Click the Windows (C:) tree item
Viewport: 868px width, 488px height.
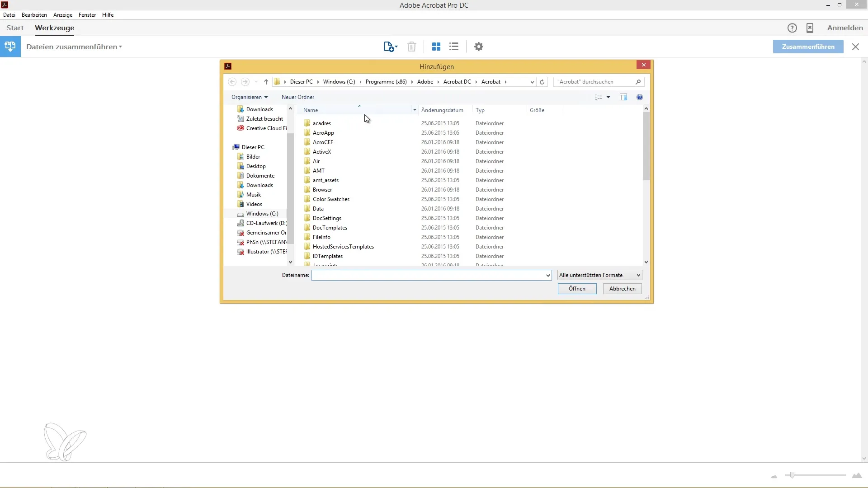pyautogui.click(x=262, y=213)
